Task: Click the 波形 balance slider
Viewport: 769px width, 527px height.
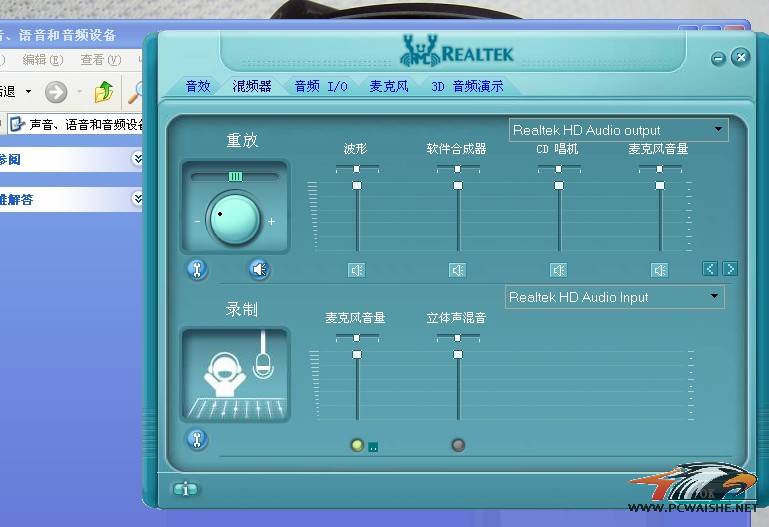Action: click(357, 169)
